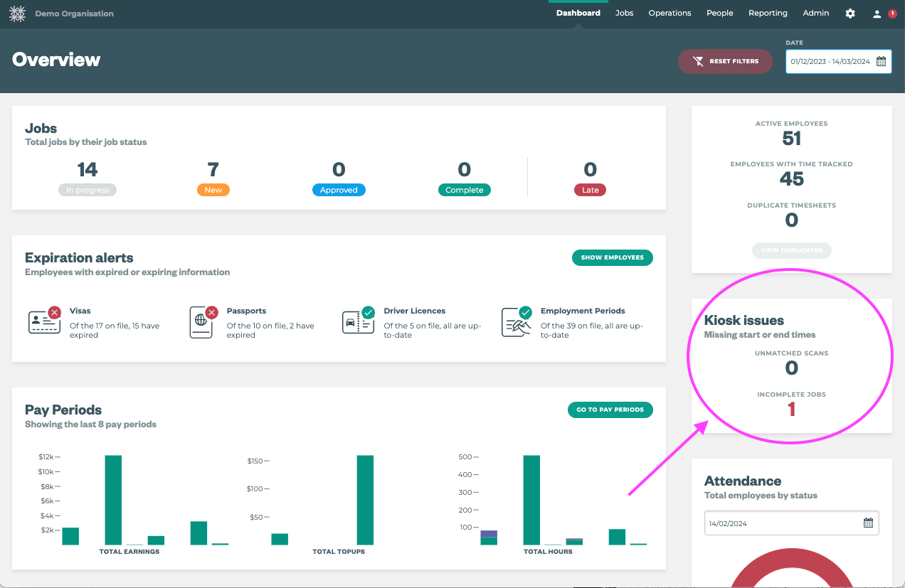Click the Driver Licences icon
The height and width of the screenshot is (588, 905).
click(x=358, y=322)
